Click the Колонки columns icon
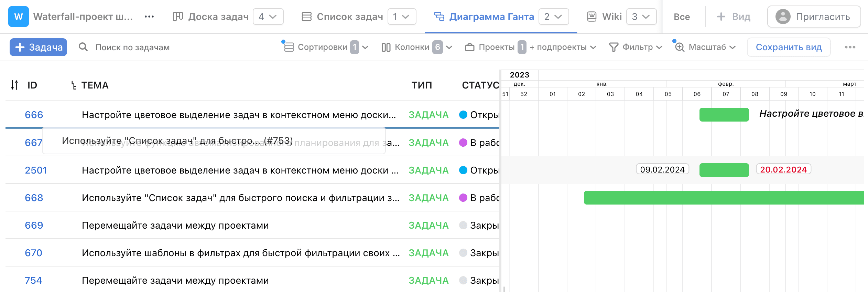868x292 pixels. tap(386, 47)
